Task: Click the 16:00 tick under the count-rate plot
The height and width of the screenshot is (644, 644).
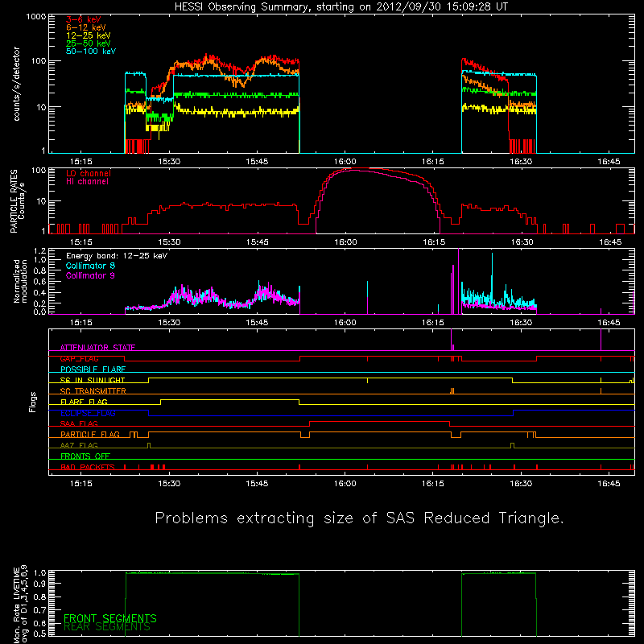Action: point(345,162)
